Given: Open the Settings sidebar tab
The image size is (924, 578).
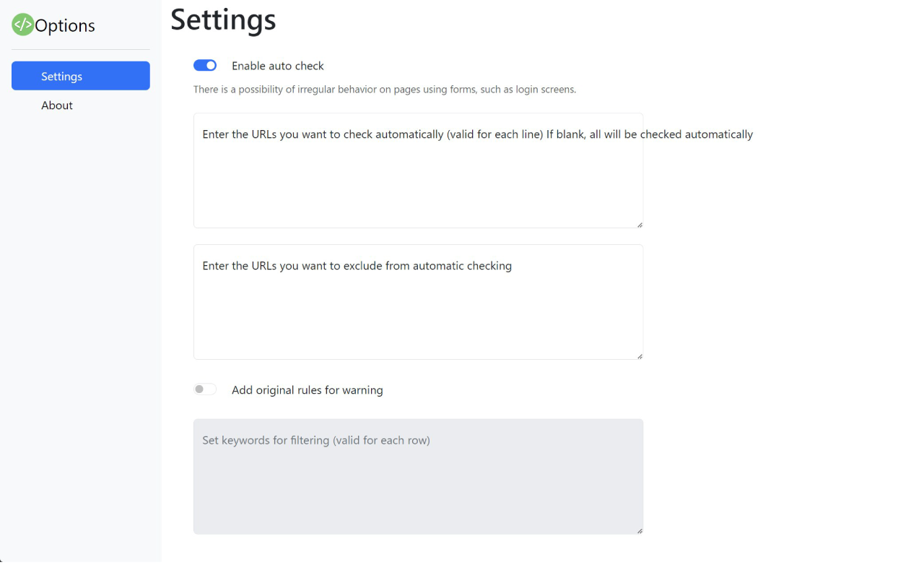Looking at the screenshot, I should click(x=81, y=76).
